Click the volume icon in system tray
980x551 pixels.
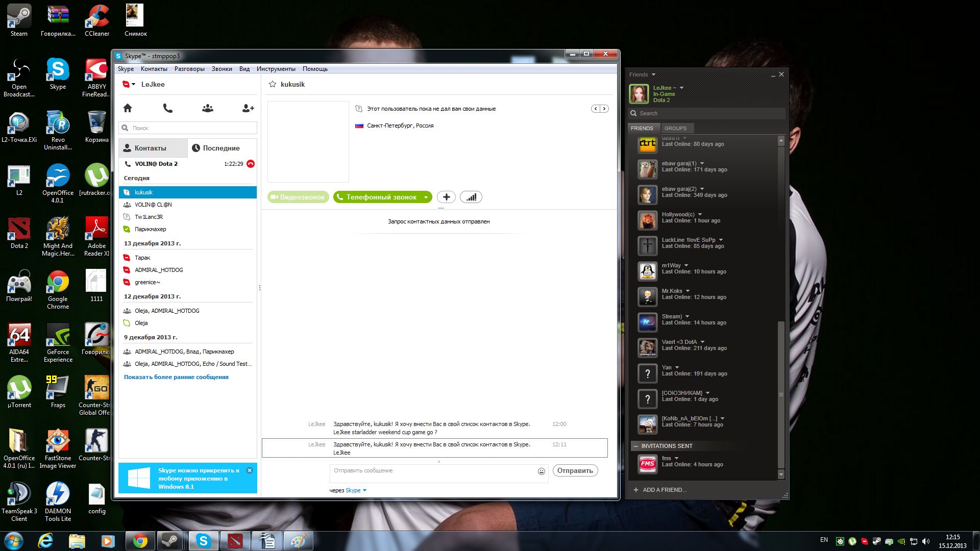926,542
